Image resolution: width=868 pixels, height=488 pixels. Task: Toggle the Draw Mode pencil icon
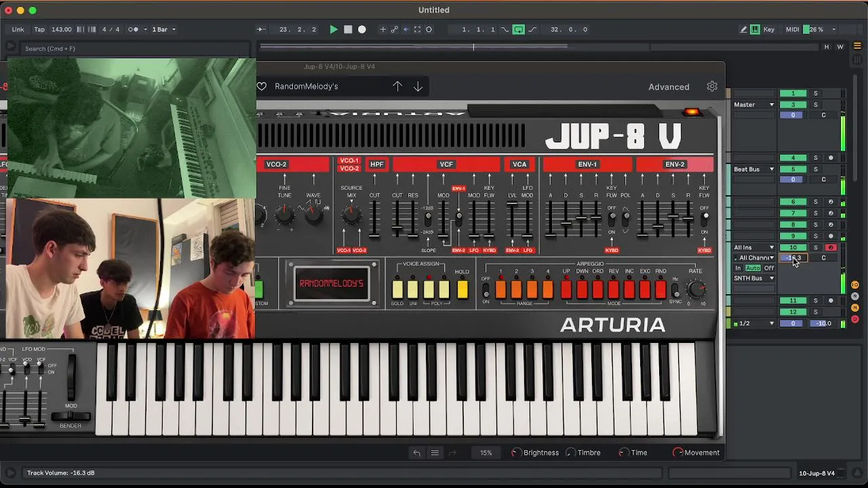743,29
